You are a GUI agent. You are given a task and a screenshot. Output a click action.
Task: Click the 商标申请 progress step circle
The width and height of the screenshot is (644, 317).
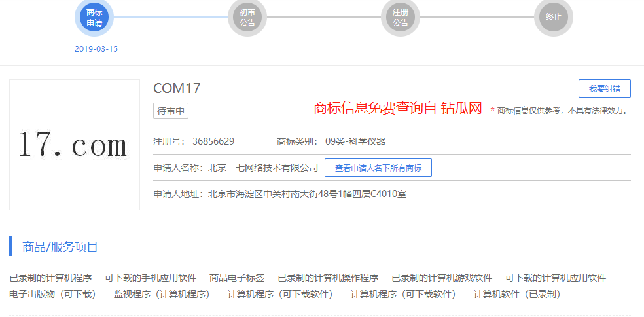[x=94, y=17]
